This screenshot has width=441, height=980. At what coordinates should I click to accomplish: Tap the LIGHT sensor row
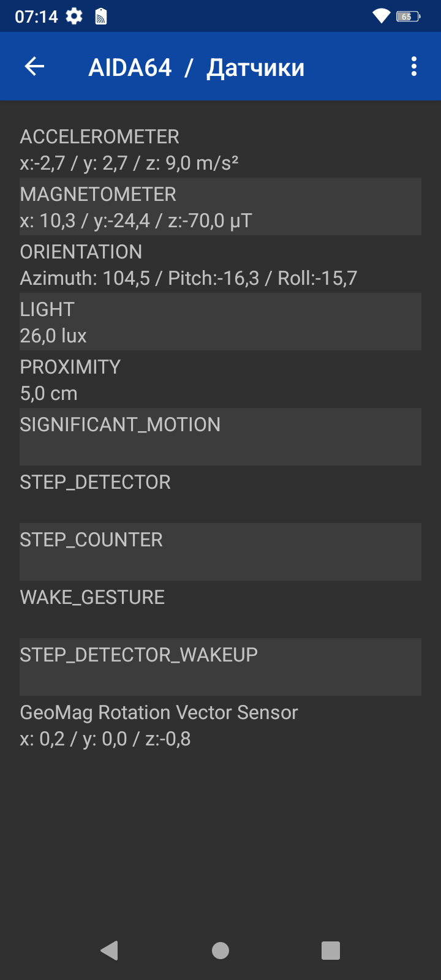[221, 322]
